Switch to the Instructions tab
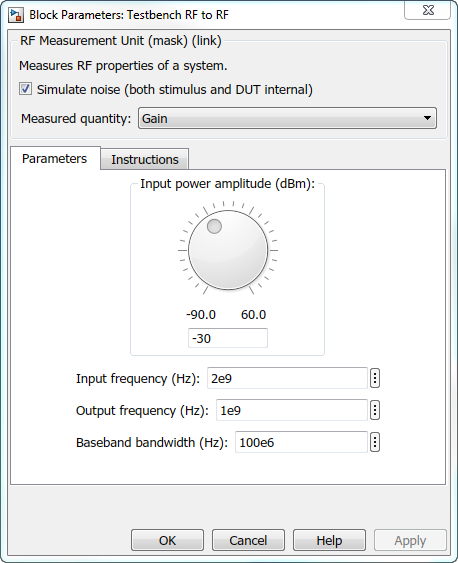458x563 pixels. [x=145, y=159]
